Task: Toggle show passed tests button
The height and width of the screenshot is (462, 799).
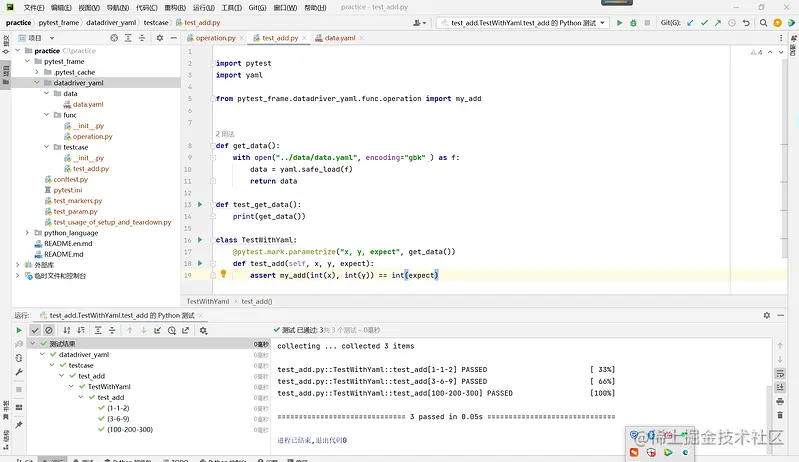Action: [35, 331]
